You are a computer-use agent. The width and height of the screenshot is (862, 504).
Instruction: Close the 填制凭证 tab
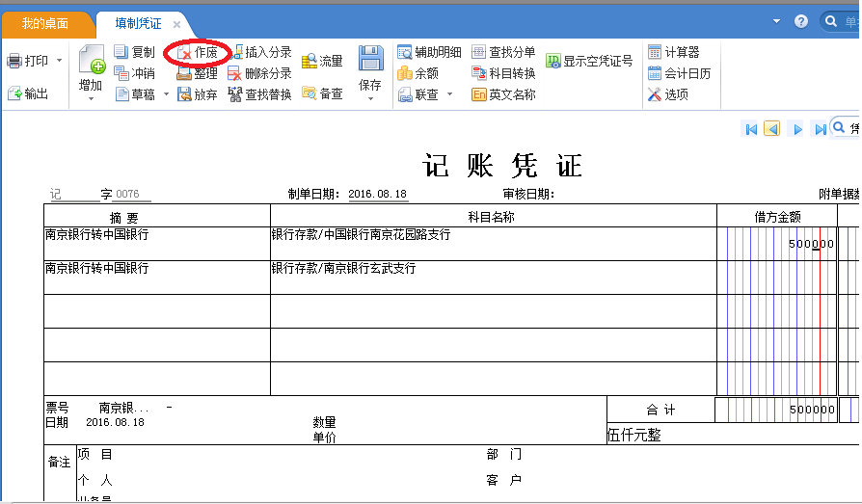pos(176,23)
